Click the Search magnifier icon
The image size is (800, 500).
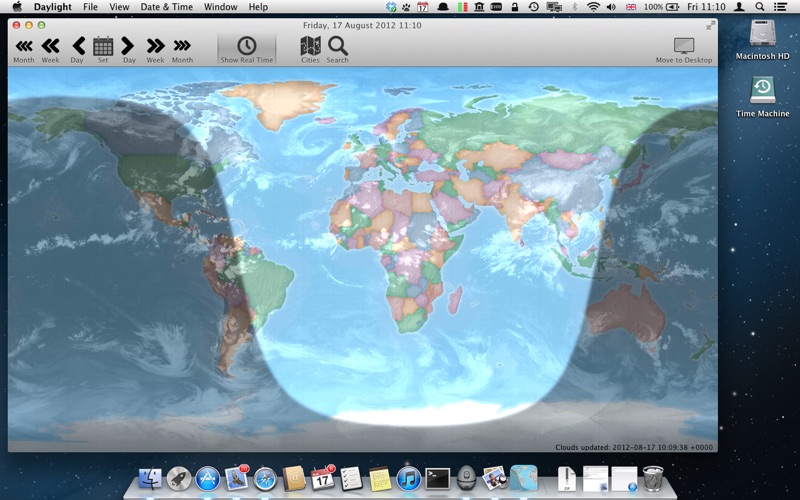[338, 46]
